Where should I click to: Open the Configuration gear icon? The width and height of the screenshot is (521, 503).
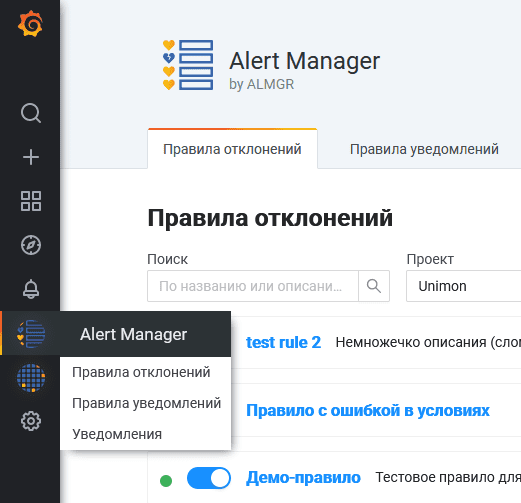(x=31, y=421)
